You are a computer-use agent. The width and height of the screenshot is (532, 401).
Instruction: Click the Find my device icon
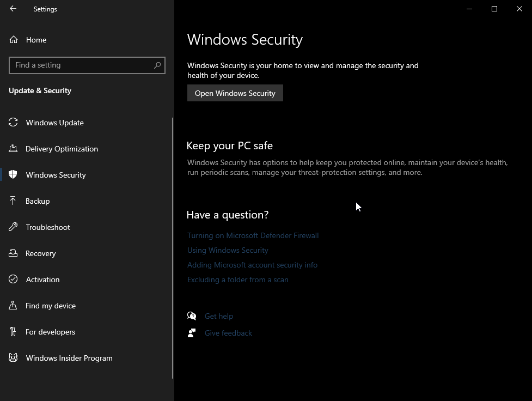[13, 306]
